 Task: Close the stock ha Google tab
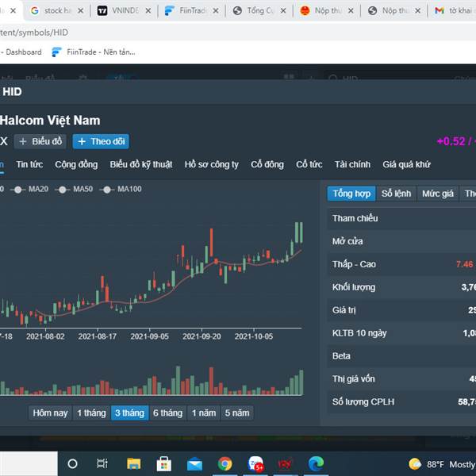click(x=80, y=11)
